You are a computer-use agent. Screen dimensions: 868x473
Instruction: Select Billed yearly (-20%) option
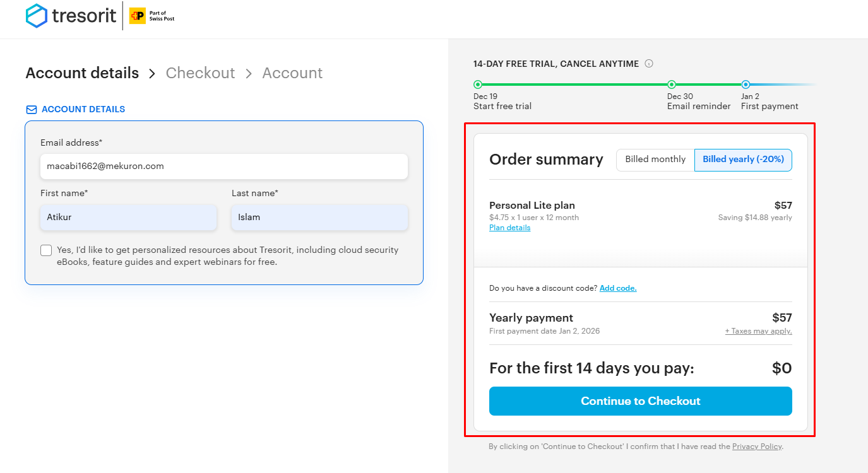pos(743,160)
